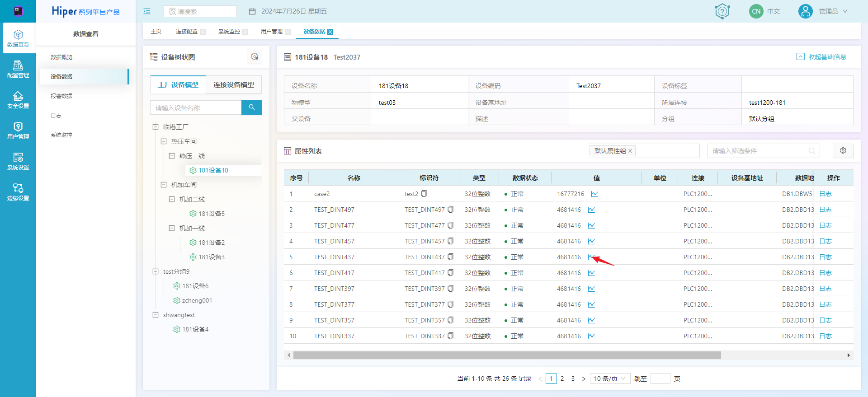Select device 181设备6 in the tree
The height and width of the screenshot is (397, 868).
[195, 286]
